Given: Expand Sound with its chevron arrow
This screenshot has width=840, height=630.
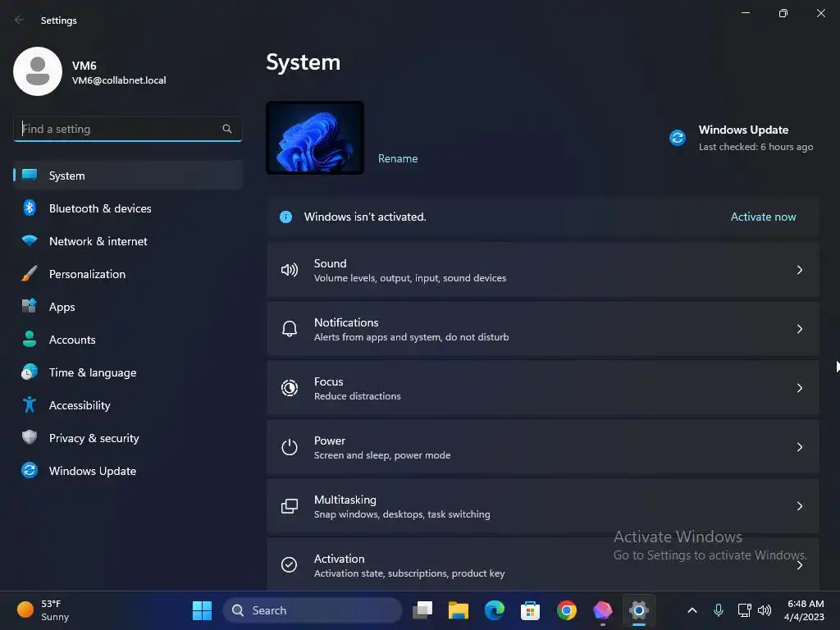Looking at the screenshot, I should pos(799,270).
